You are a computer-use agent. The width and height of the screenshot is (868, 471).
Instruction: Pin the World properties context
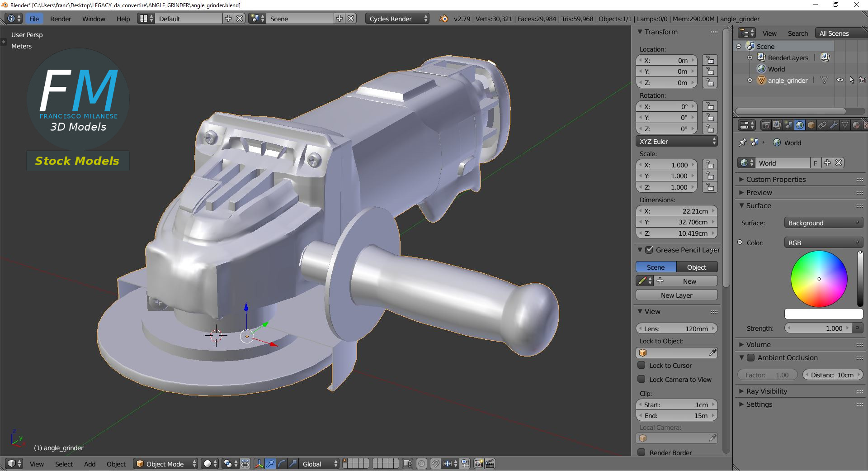(742, 143)
